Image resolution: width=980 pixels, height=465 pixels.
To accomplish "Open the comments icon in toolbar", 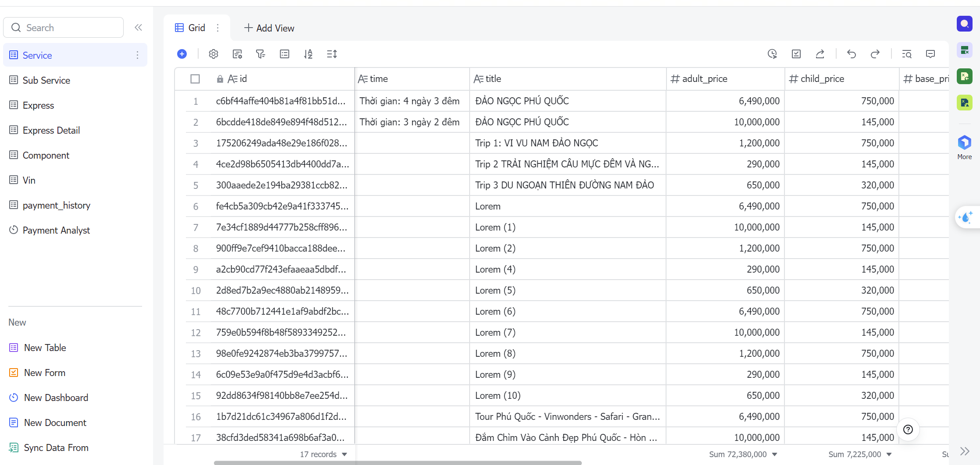I will click(930, 54).
